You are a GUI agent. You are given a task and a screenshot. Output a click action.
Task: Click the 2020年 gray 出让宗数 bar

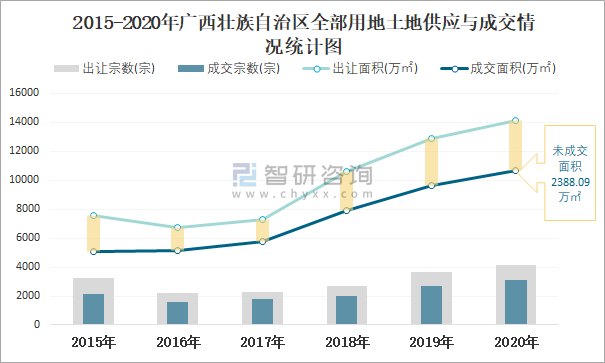(515, 295)
